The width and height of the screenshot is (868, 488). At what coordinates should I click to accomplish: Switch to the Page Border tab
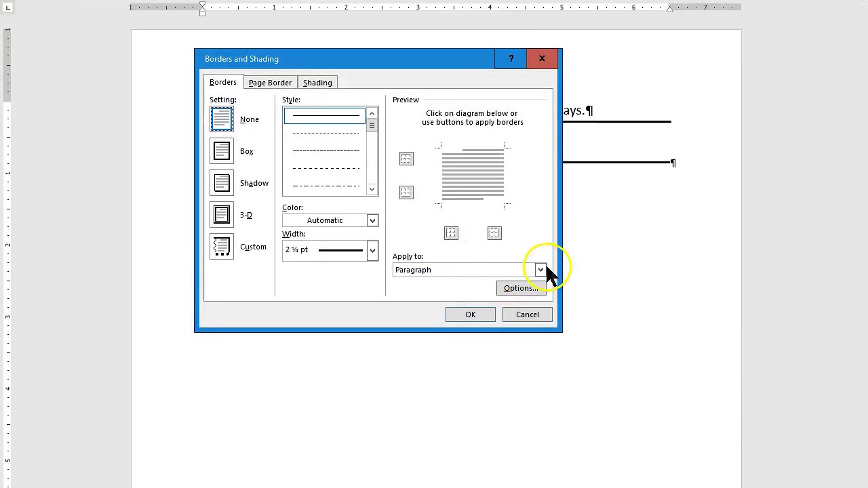pyautogui.click(x=270, y=83)
